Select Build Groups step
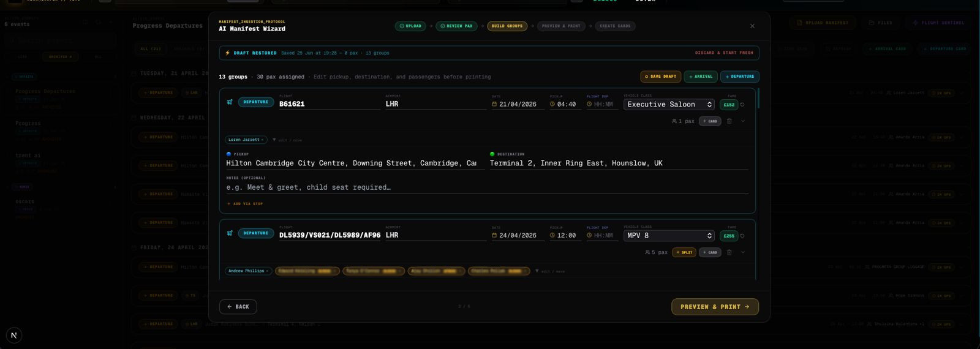 pos(507,26)
